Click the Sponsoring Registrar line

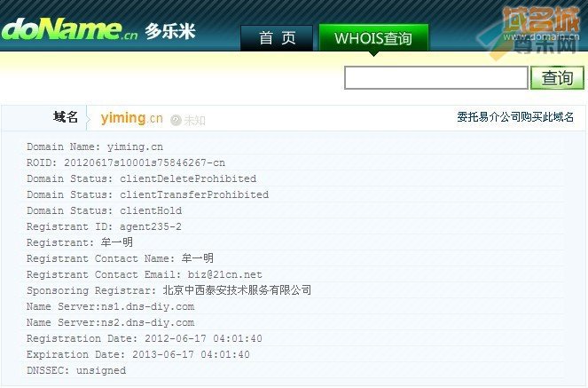pos(169,290)
